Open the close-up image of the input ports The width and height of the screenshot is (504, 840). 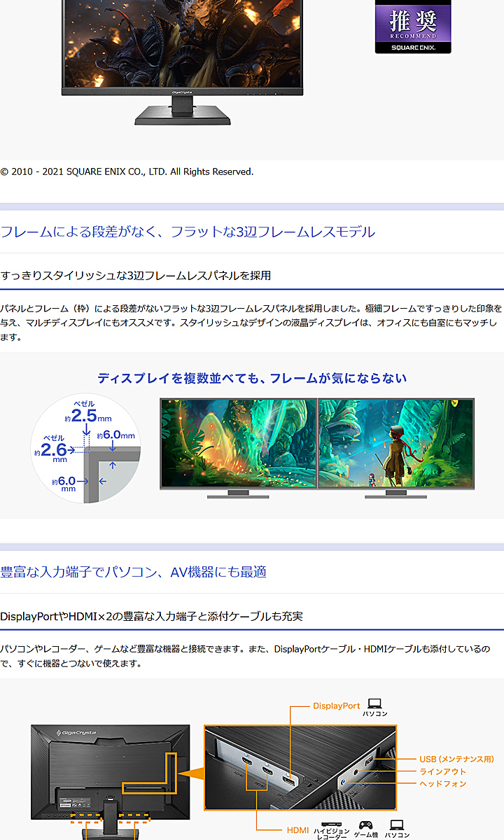(300, 767)
